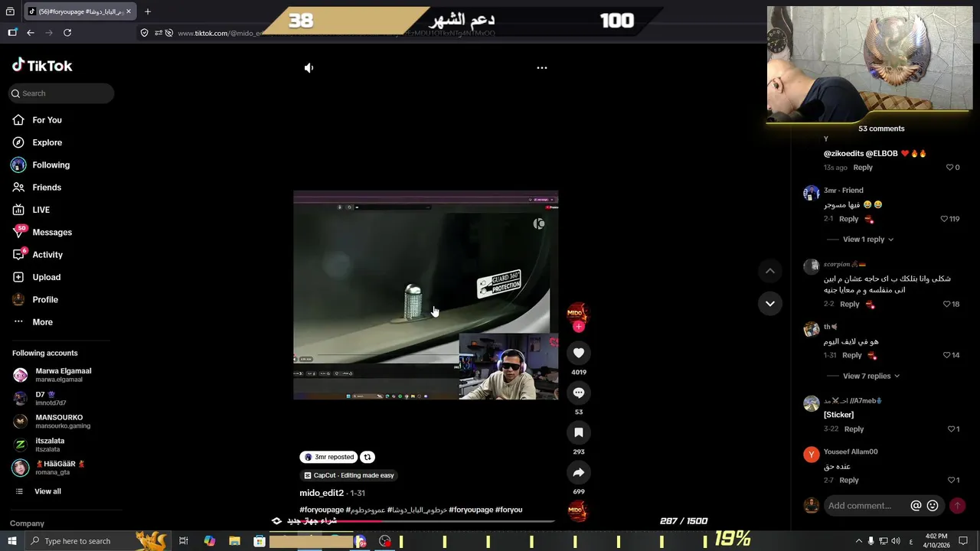Bookmark the video with 293 saves
980x551 pixels.
579,432
